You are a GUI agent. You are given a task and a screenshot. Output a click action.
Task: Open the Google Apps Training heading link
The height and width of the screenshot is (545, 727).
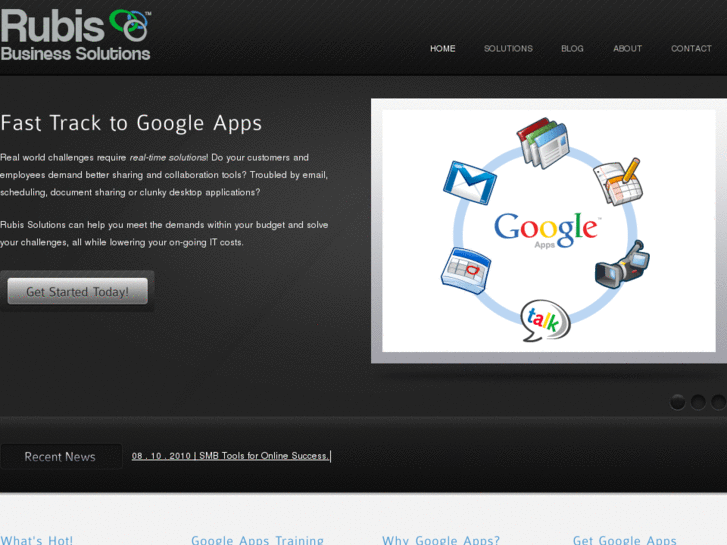point(257,540)
